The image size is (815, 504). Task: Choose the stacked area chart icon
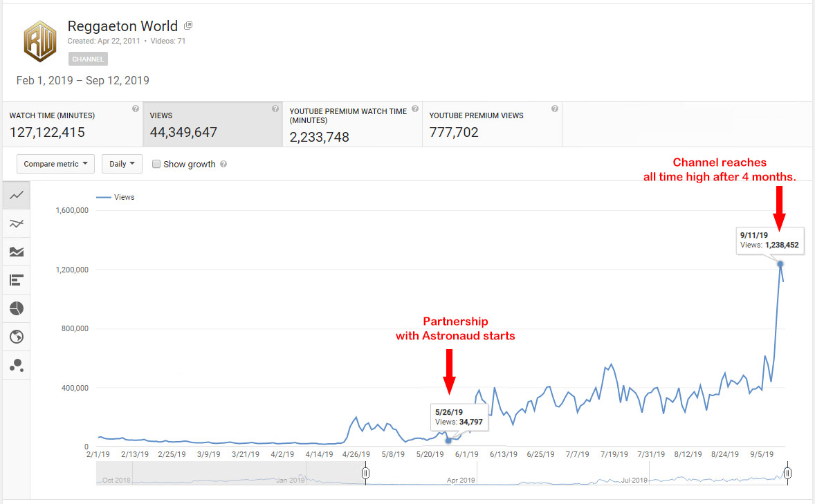click(17, 252)
